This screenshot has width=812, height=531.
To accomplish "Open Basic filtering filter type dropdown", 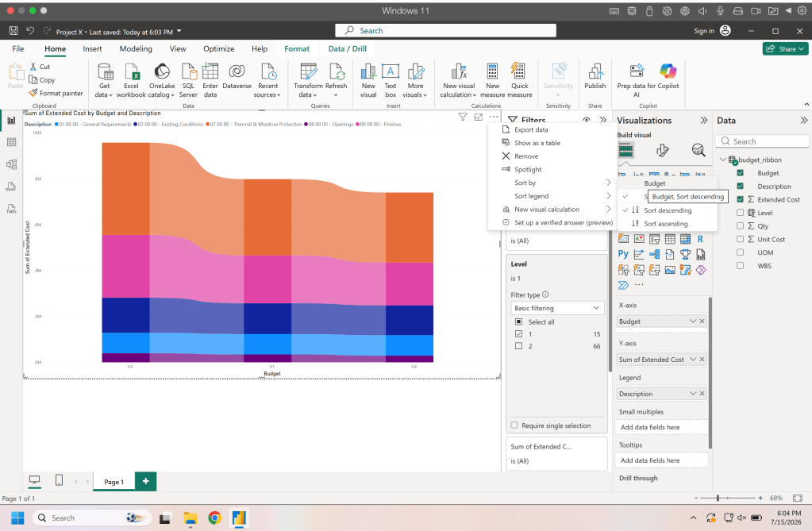I will 557,308.
